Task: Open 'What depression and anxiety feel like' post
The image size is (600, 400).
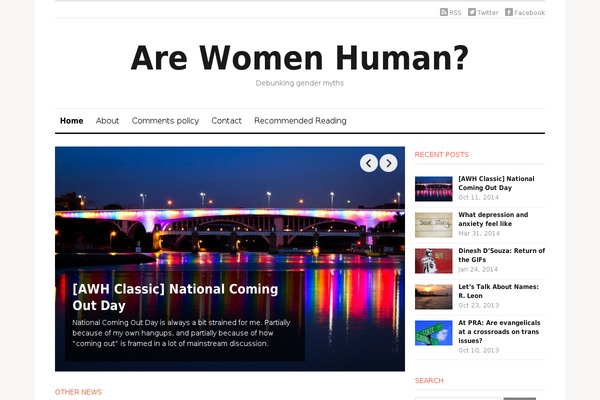Action: pyautogui.click(x=493, y=219)
